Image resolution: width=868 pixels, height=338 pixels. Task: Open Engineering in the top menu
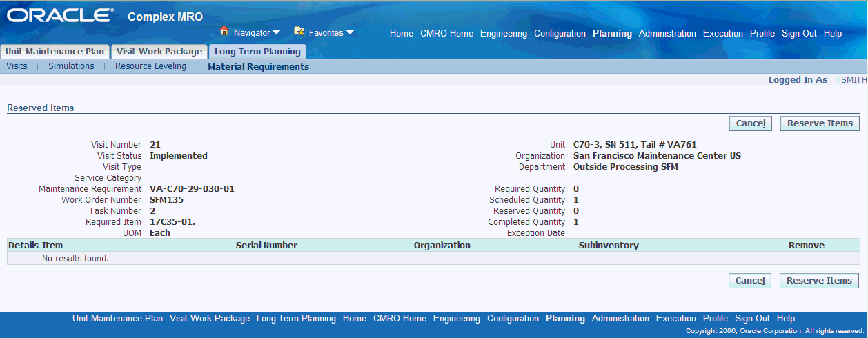pyautogui.click(x=504, y=33)
